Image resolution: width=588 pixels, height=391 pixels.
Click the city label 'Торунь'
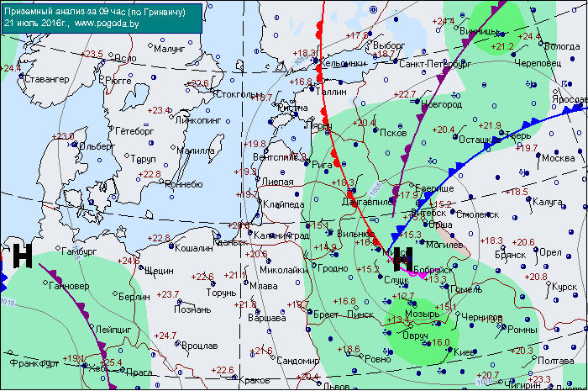pos(221,293)
